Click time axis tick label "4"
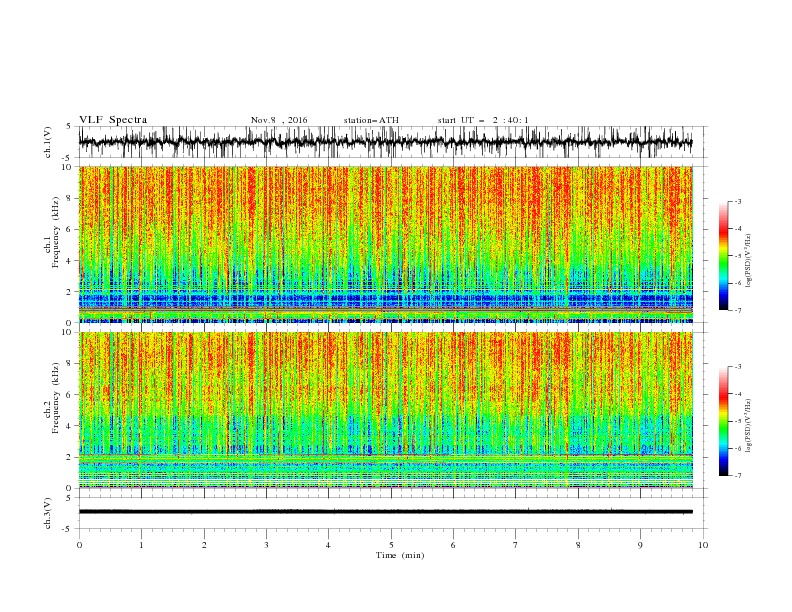Image resolution: width=792 pixels, height=612 pixels. coord(328,545)
